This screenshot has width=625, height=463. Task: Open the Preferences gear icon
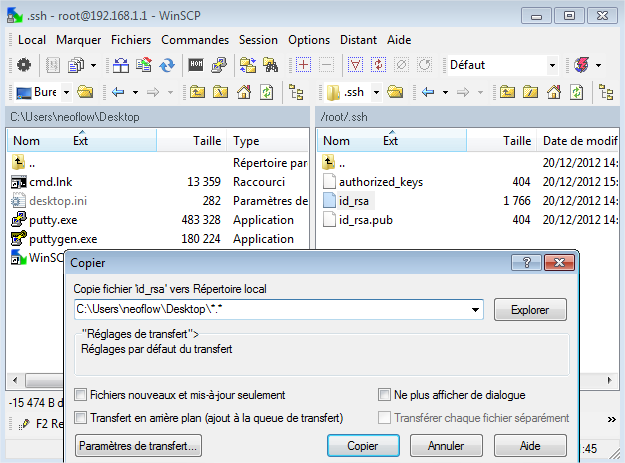(24, 65)
